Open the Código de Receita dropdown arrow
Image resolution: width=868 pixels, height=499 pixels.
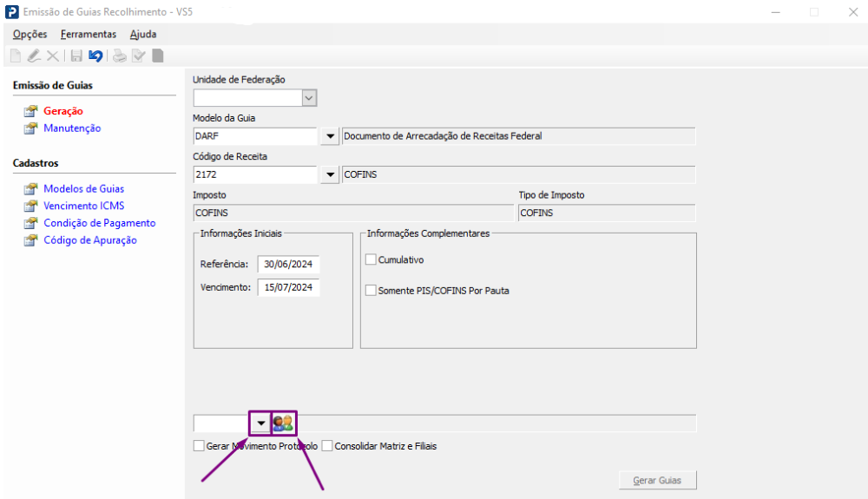click(330, 174)
